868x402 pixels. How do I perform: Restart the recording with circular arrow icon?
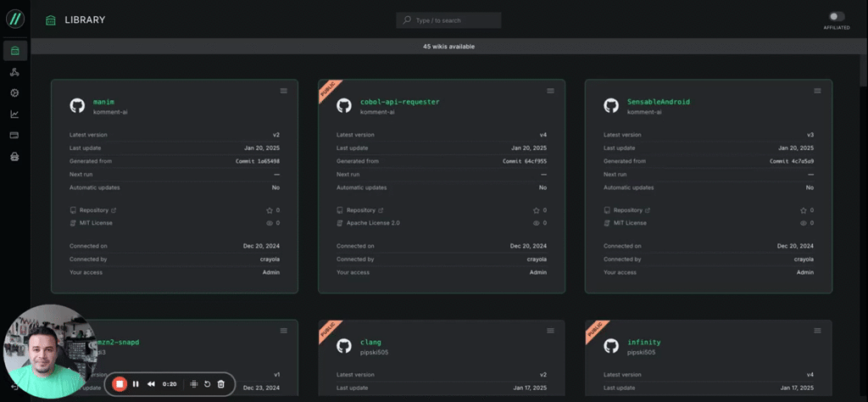[x=207, y=383]
